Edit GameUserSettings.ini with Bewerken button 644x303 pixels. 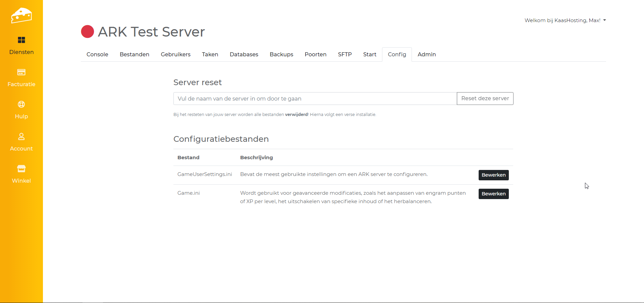pyautogui.click(x=493, y=175)
